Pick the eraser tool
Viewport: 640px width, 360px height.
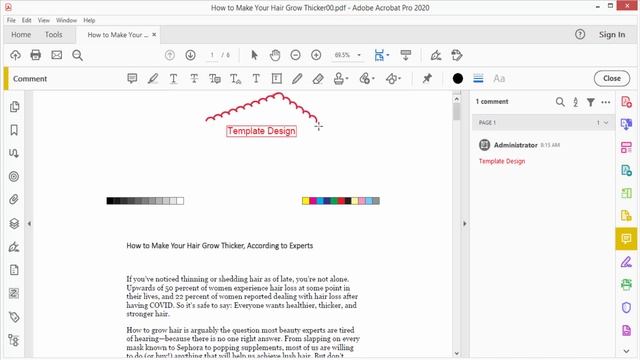click(318, 78)
